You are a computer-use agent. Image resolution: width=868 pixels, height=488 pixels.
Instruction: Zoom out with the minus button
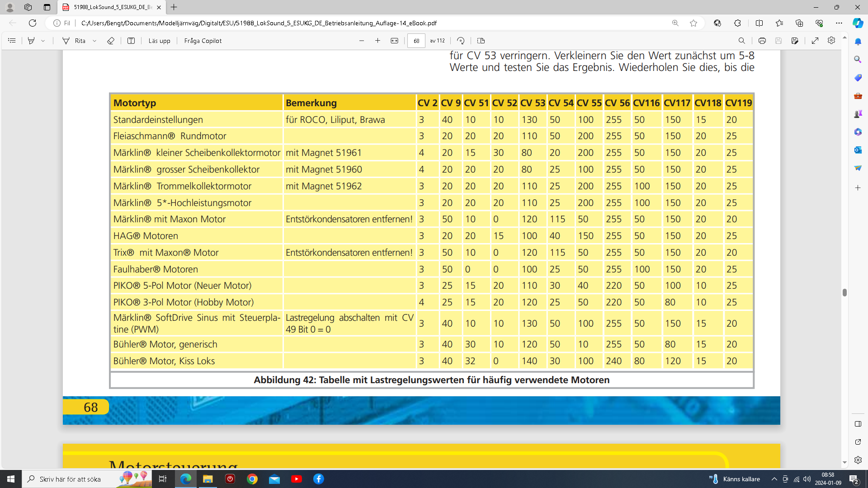coord(362,41)
